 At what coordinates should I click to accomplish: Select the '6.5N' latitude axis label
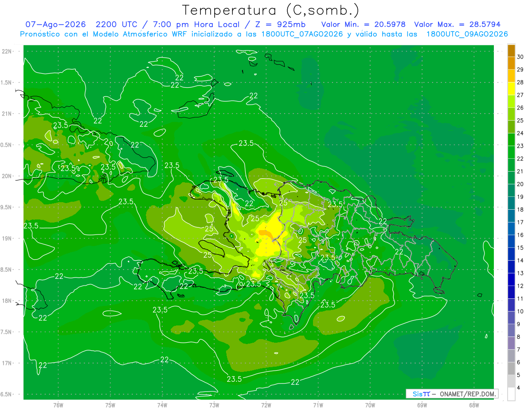tap(7, 394)
